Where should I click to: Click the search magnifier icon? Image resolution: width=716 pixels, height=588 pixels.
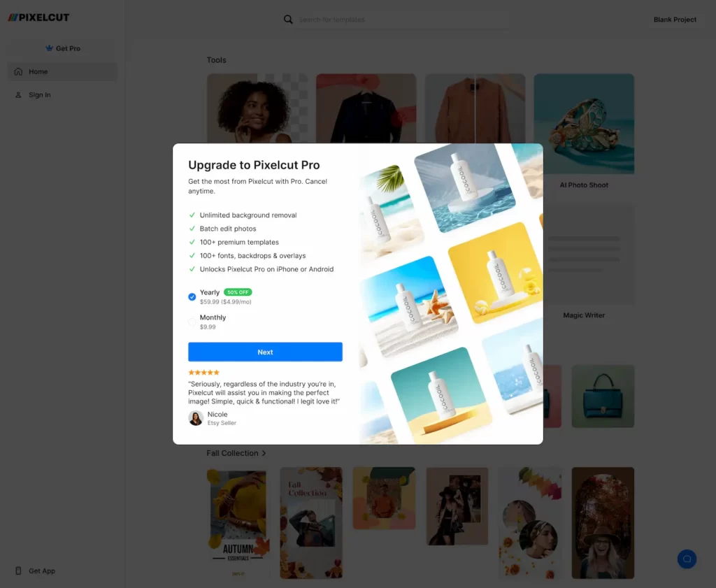[288, 19]
